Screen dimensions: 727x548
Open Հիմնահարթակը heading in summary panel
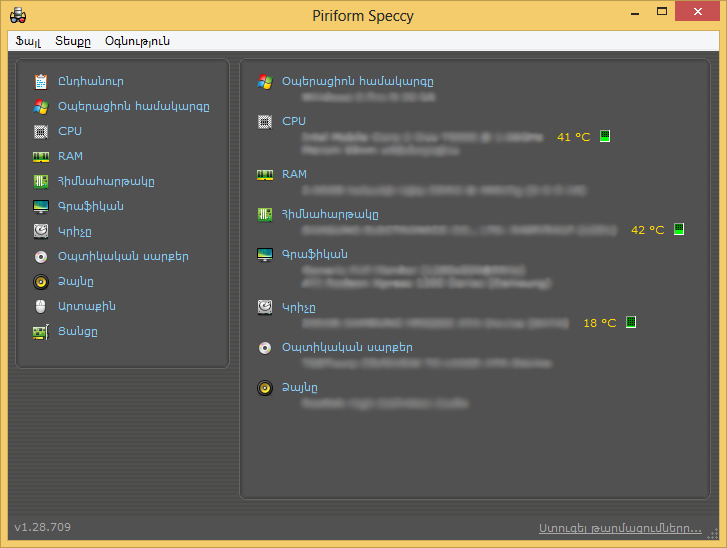[331, 214]
